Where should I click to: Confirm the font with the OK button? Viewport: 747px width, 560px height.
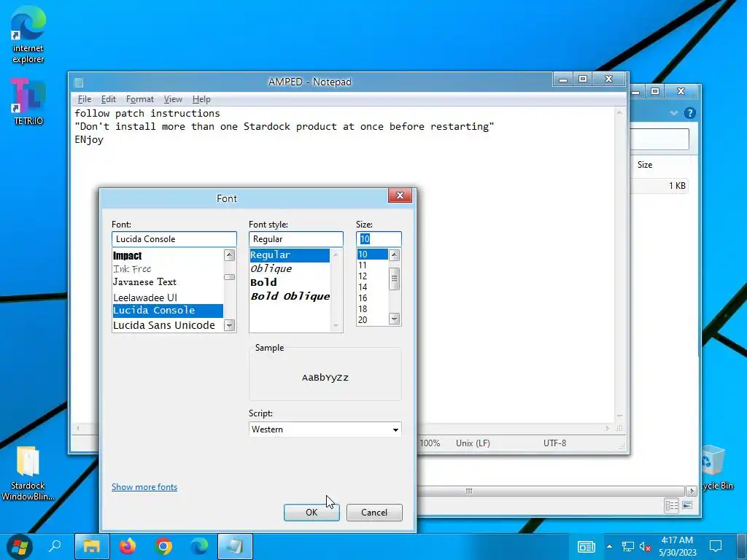pyautogui.click(x=311, y=513)
